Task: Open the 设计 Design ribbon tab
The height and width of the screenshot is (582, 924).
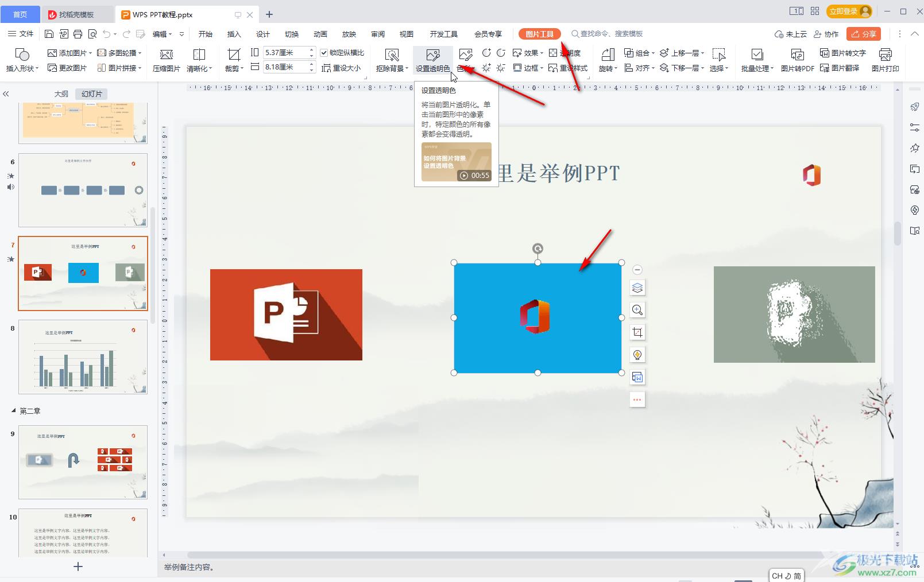Action: tap(262, 34)
